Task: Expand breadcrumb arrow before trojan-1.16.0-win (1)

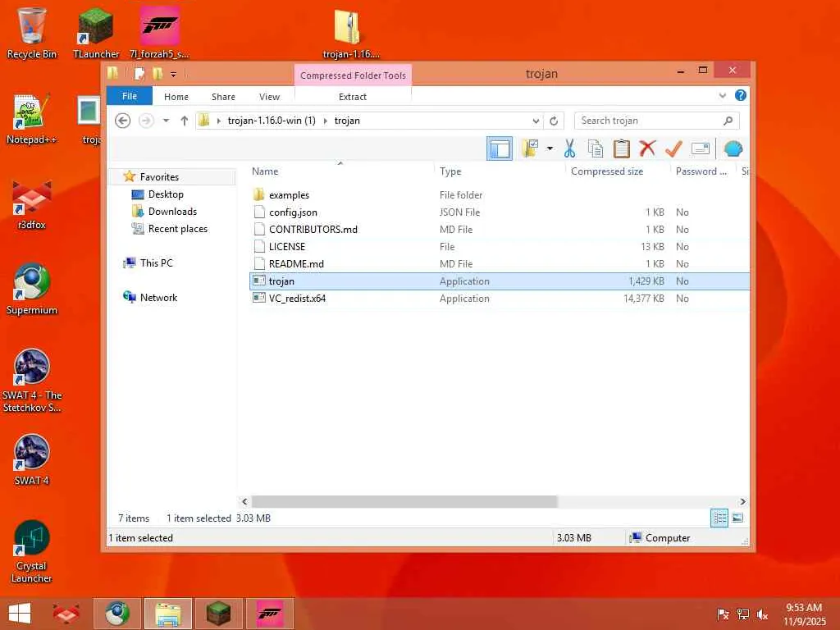Action: point(218,121)
